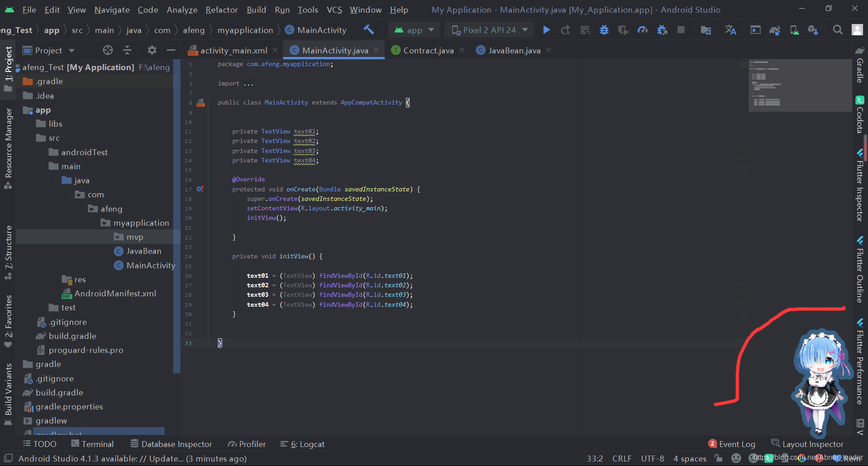Switch to the Contract.java tab

coord(428,50)
